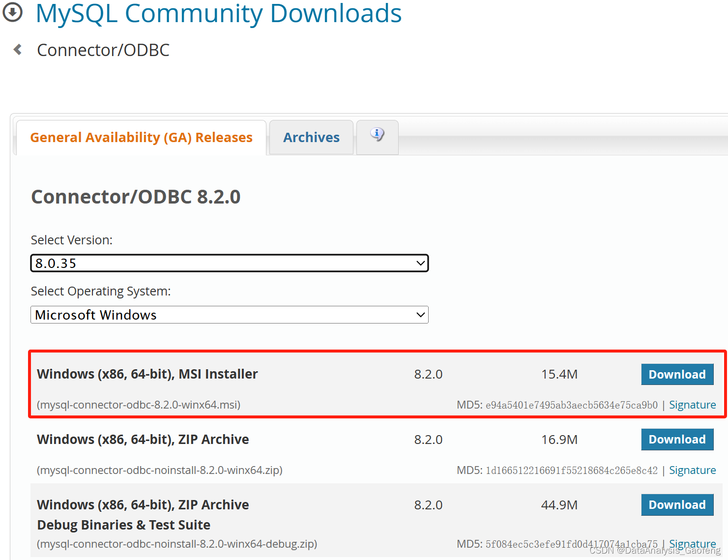This screenshot has width=728, height=560.
Task: Switch to the Archives tab
Action: click(311, 137)
